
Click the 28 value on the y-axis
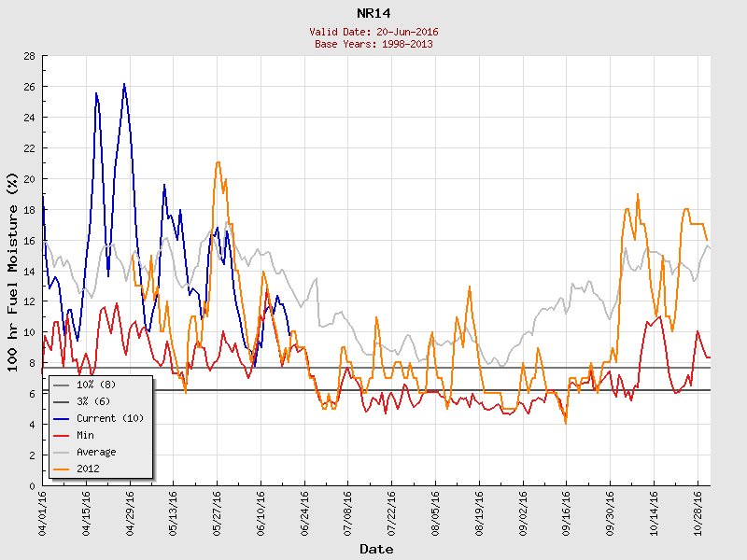[29, 56]
